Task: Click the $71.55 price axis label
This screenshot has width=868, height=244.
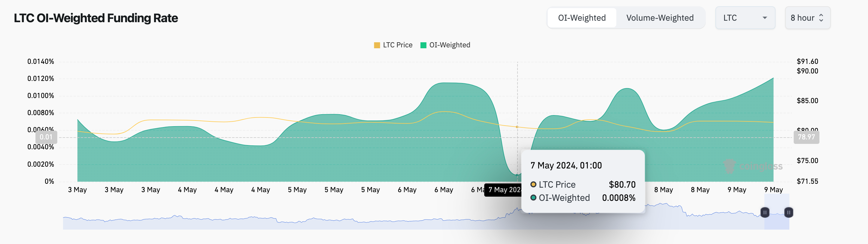Action: pyautogui.click(x=807, y=181)
